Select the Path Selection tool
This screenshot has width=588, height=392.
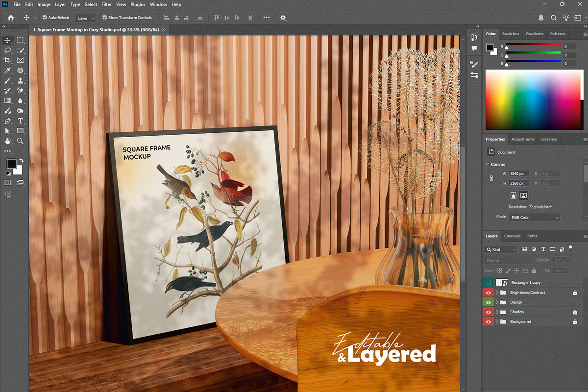coord(7,131)
